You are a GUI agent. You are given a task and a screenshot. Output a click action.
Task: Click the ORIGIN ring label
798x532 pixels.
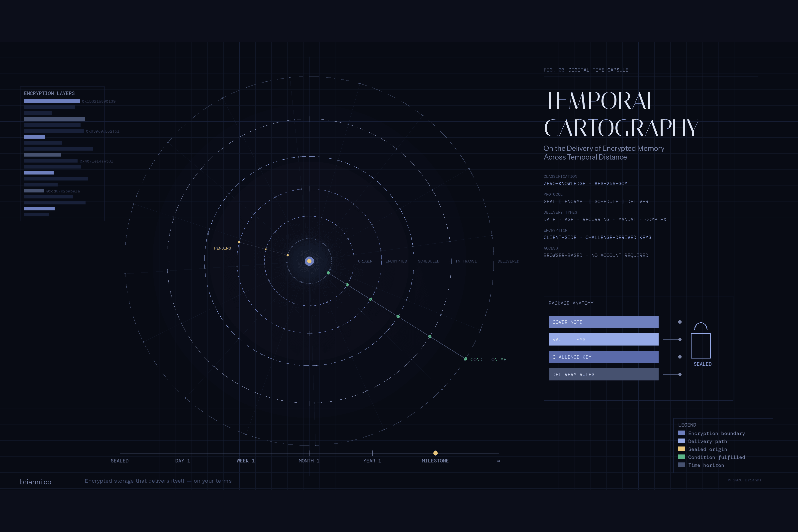[x=365, y=261]
